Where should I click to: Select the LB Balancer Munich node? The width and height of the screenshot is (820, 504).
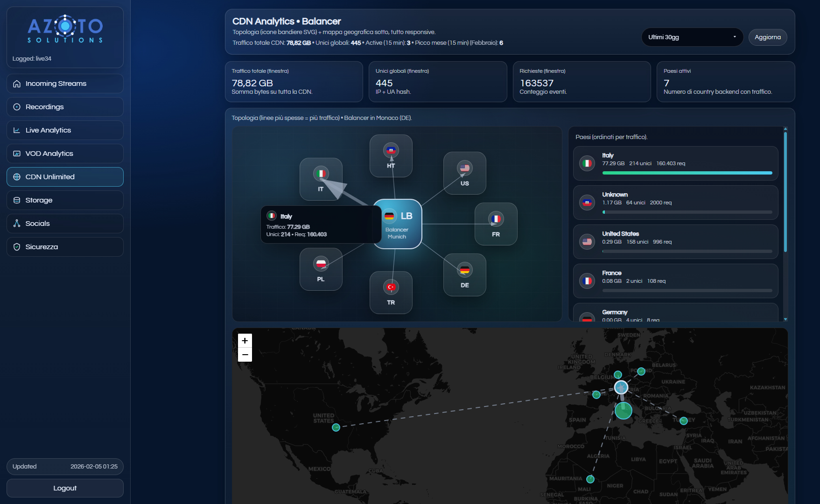(398, 224)
